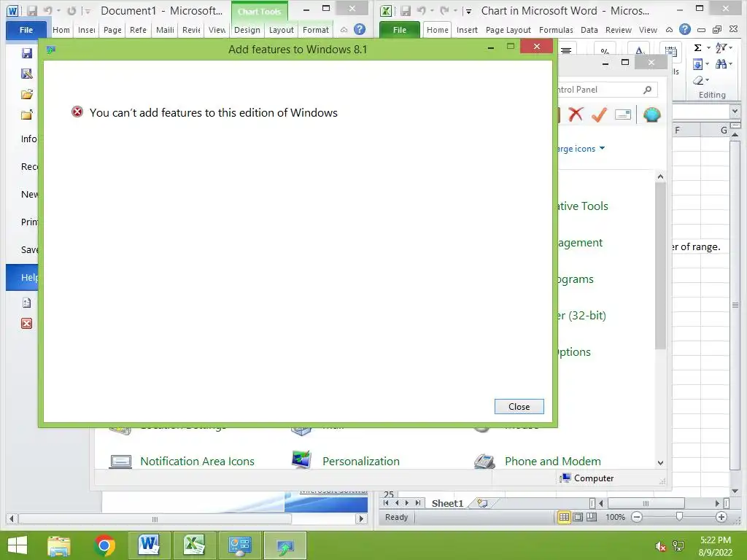Open Personalization in Control Panel
The width and height of the screenshot is (747, 560).
pyautogui.click(x=360, y=461)
